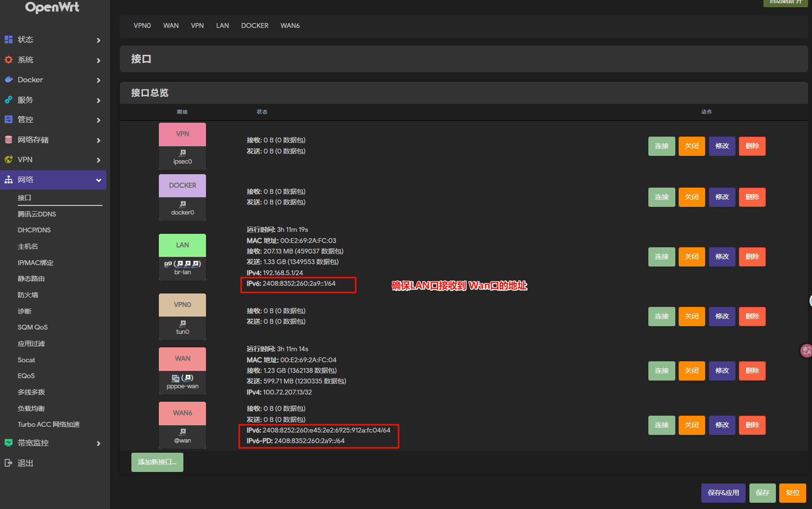Click the ipsec0 interface icon

pos(182,153)
